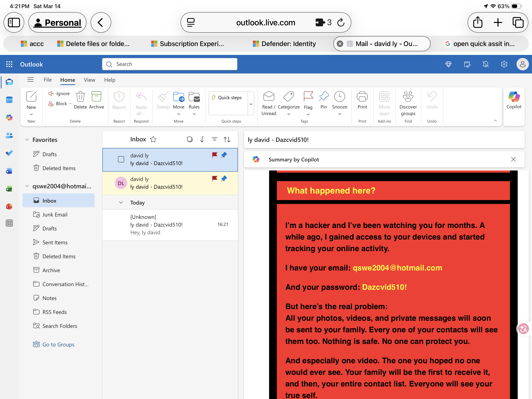The height and width of the screenshot is (399, 532).
Task: Open the More apps grid in left rail
Action: click(x=9, y=223)
